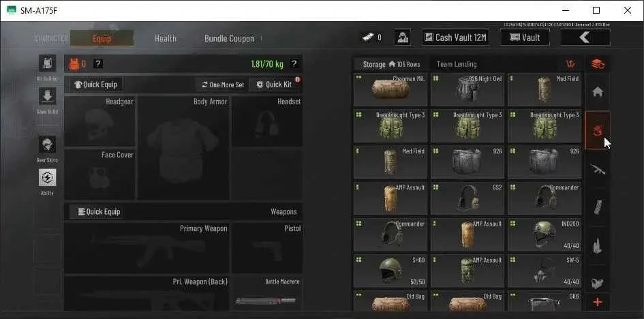Open the Kit Builder icon
Screen dimensions: 644x319
[47, 63]
